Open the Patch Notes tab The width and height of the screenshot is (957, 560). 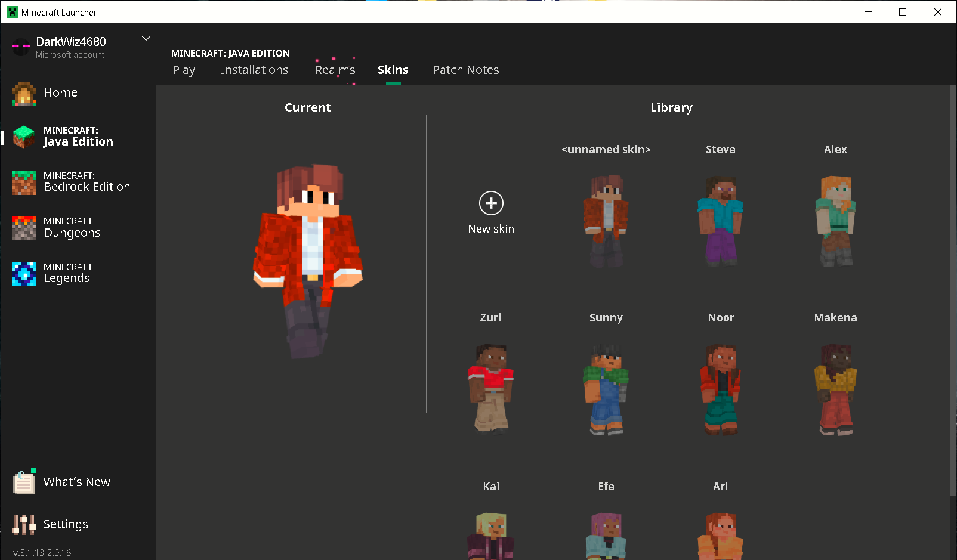point(465,70)
